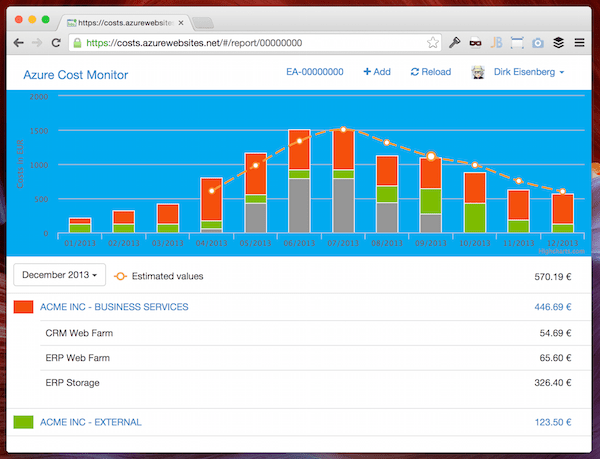This screenshot has width=600, height=459.
Task: Click the 04/2013 bar in the chart
Action: pyautogui.click(x=212, y=205)
